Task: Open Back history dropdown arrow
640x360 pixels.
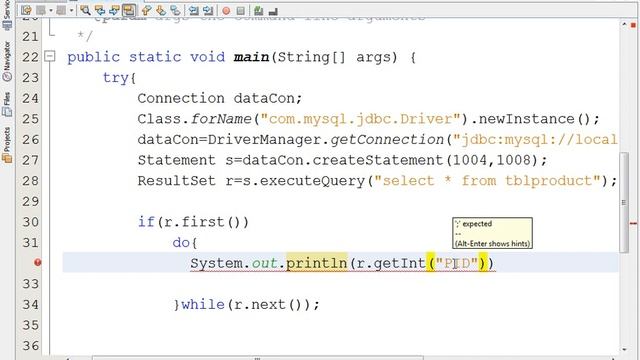Action: pos(51,10)
